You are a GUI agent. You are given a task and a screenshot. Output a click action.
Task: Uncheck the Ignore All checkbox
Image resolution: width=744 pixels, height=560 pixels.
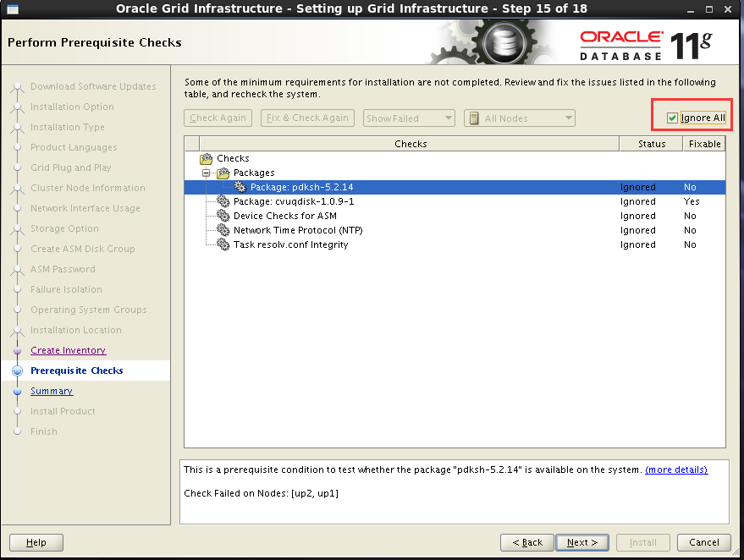coord(672,118)
